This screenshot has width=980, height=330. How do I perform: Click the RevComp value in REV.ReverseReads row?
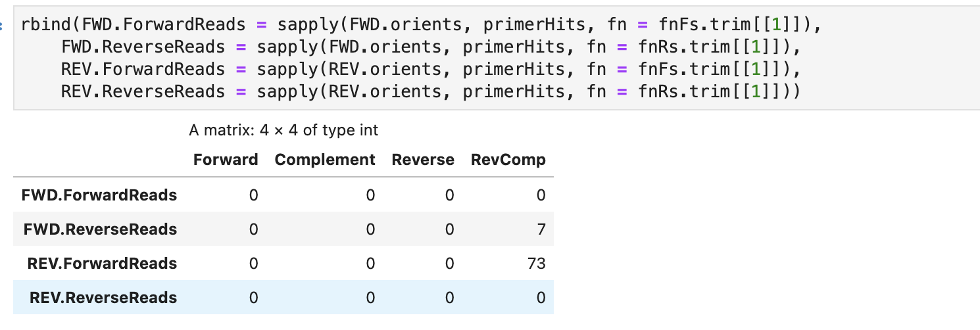pyautogui.click(x=541, y=298)
